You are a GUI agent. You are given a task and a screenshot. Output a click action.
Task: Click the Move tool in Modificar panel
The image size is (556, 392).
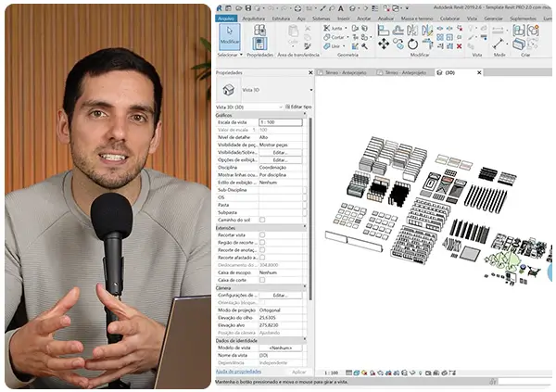384,44
